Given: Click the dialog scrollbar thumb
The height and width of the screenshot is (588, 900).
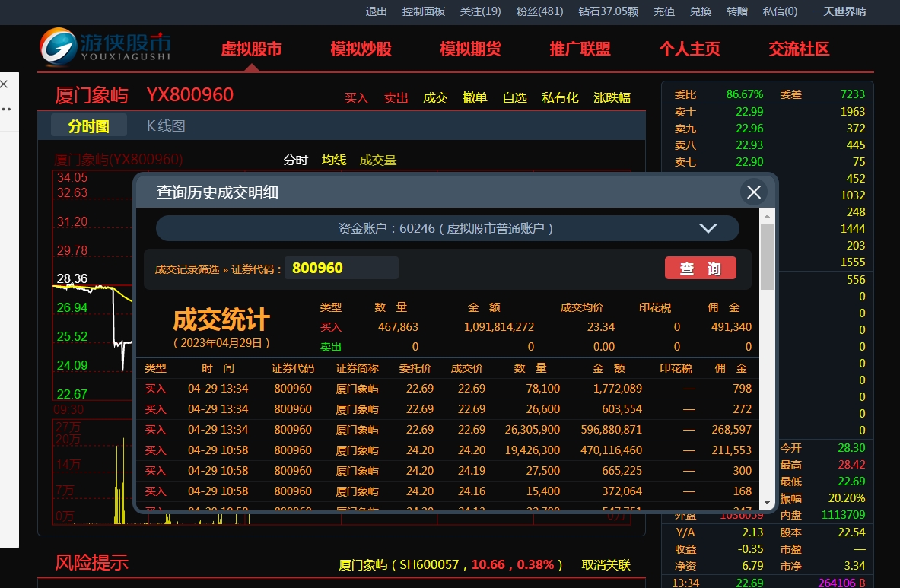Looking at the screenshot, I should click(767, 256).
